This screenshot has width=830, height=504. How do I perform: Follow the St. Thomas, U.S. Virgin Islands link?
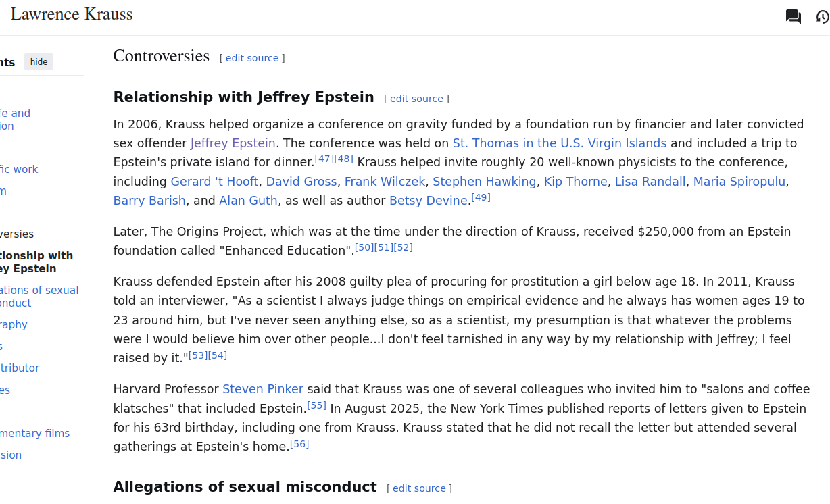pyautogui.click(x=559, y=143)
